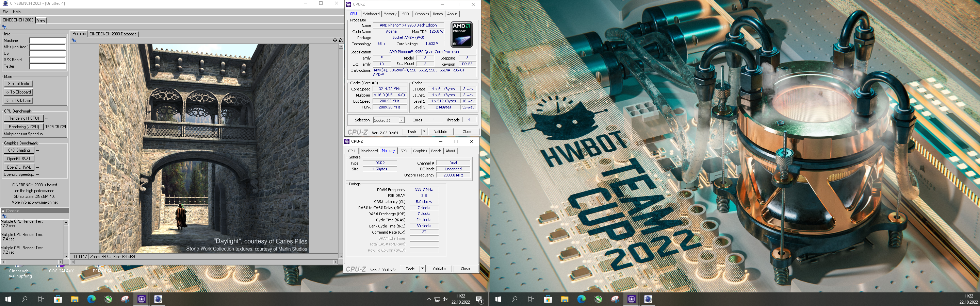Viewport: 980px width, 306px height.
Task: Click the muted volume icon in the tray
Action: click(445, 300)
